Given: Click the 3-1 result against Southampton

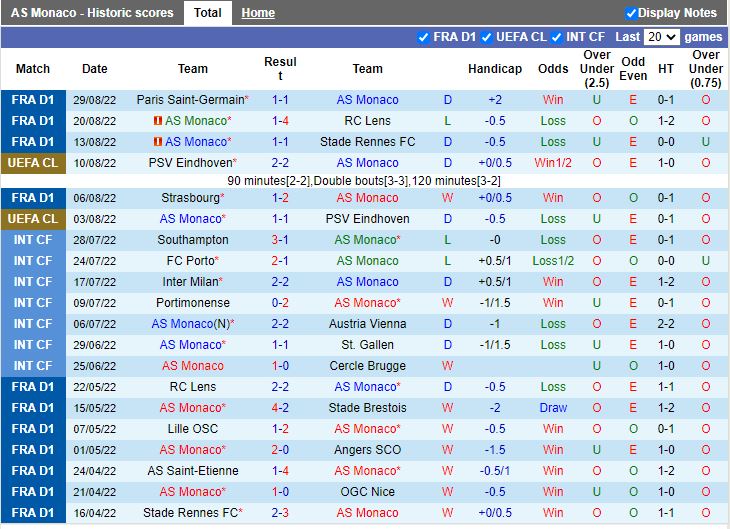Looking at the screenshot, I should pyautogui.click(x=280, y=239).
